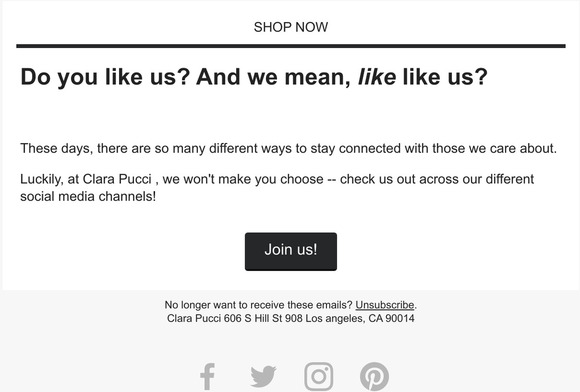The width and height of the screenshot is (580, 392).
Task: Click the SHOP NOW link
Action: click(x=291, y=27)
